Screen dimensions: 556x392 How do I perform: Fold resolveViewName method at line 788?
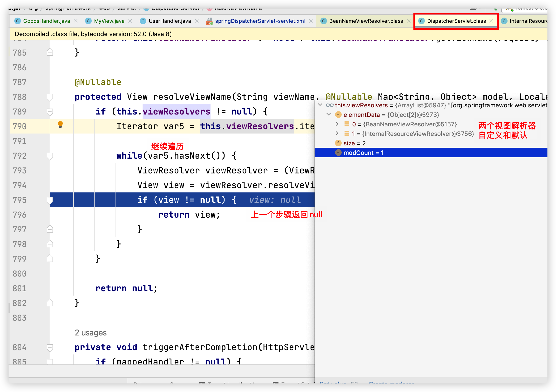tap(50, 97)
